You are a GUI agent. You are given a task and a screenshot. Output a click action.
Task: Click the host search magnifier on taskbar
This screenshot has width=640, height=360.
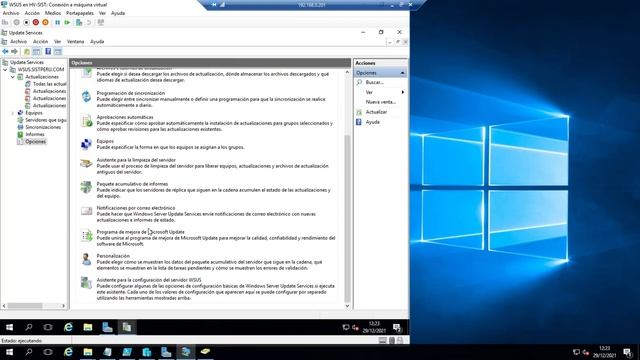[x=29, y=352]
